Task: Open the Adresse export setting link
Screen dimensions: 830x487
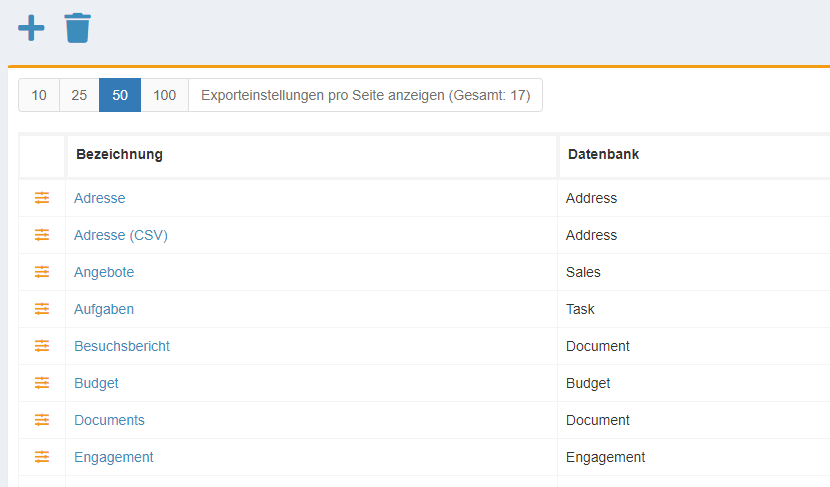Action: (100, 198)
